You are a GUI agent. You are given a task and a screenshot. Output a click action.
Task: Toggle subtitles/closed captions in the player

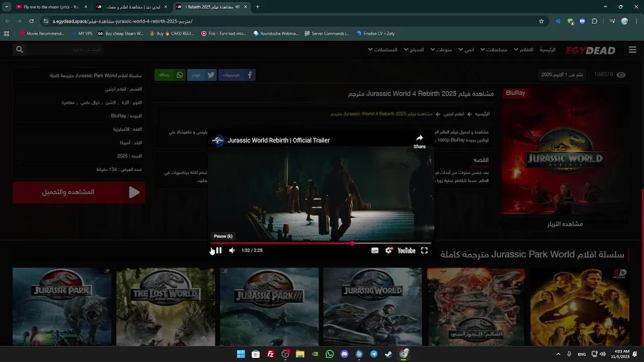click(375, 250)
